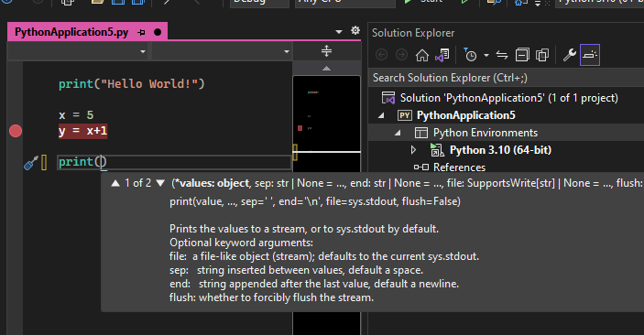Select the PythonApplication5.py editor tab
The image size is (644, 335).
(x=71, y=32)
